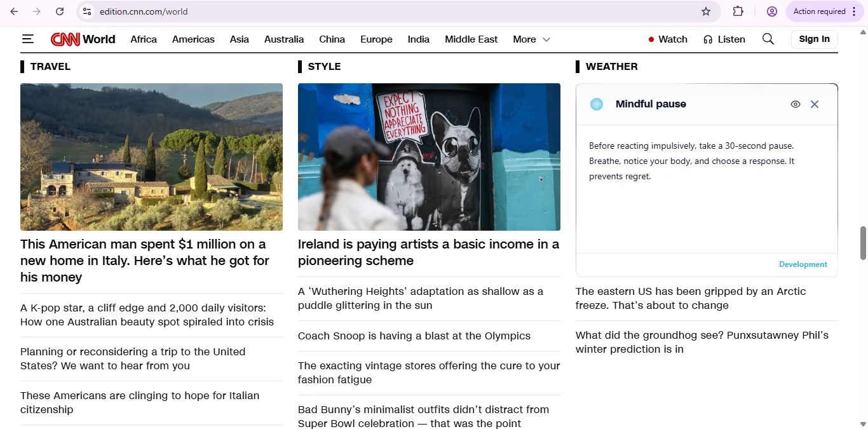Click the Watch live red dot icon
The width and height of the screenshot is (868, 429).
[x=651, y=39]
